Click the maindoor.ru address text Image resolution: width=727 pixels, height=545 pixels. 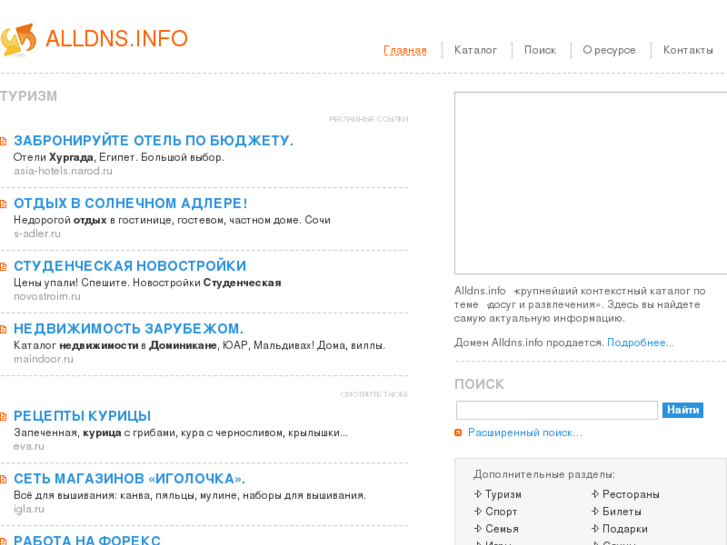[44, 359]
